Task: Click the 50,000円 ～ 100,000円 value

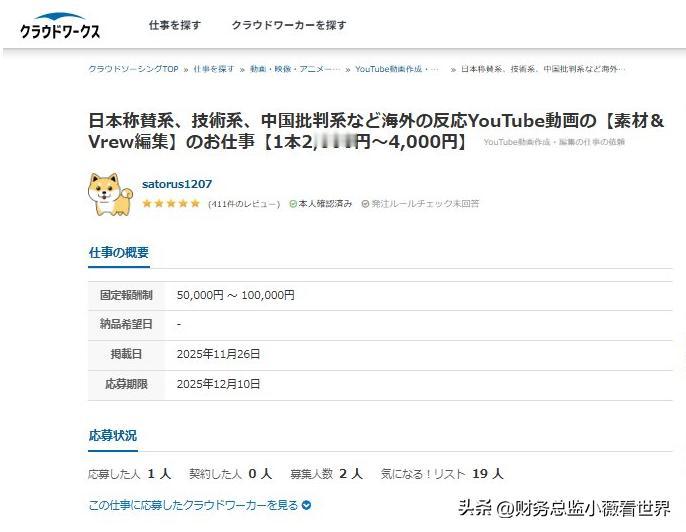Action: coord(235,295)
